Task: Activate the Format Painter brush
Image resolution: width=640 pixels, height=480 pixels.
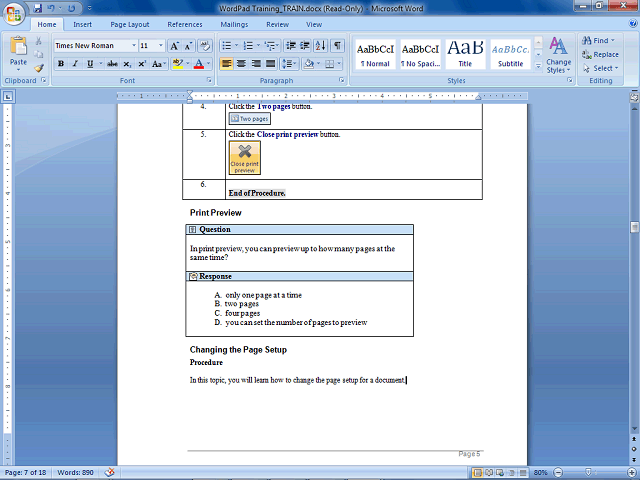Action: click(39, 68)
